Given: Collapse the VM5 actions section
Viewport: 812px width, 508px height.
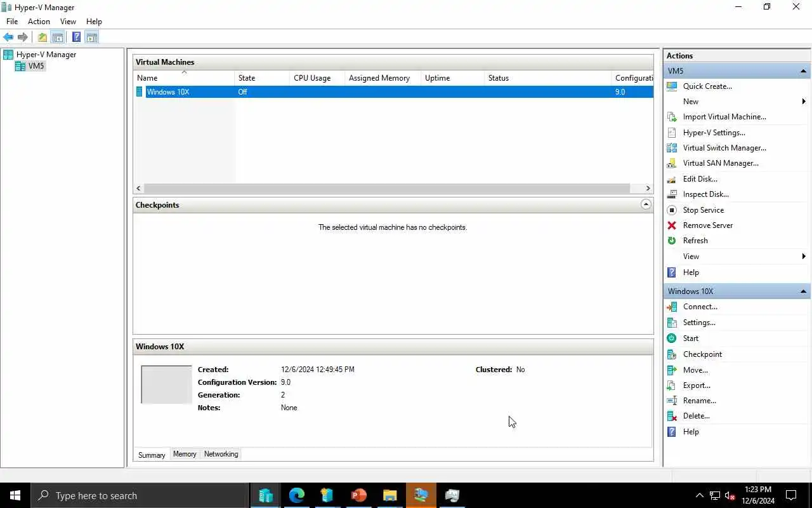Looking at the screenshot, I should 803,71.
